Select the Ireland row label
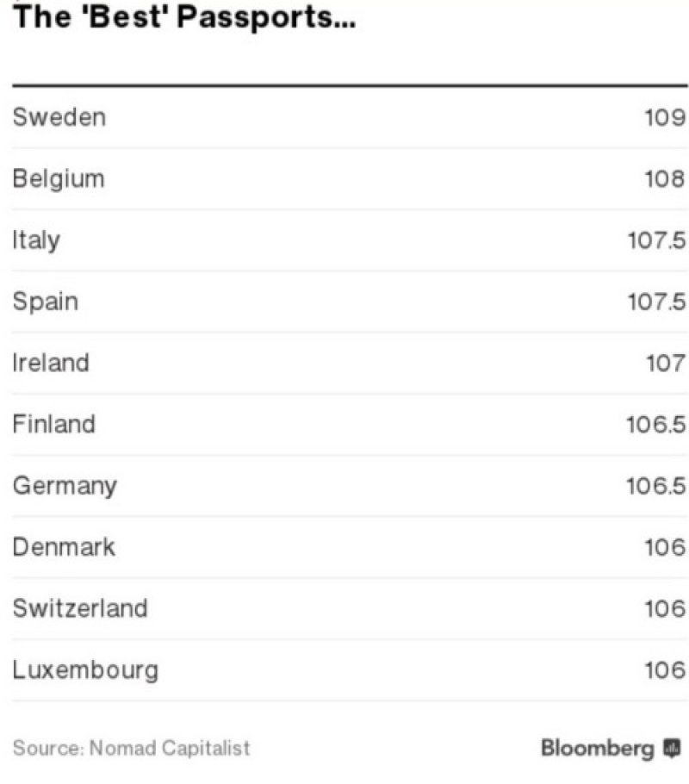 (x=50, y=363)
